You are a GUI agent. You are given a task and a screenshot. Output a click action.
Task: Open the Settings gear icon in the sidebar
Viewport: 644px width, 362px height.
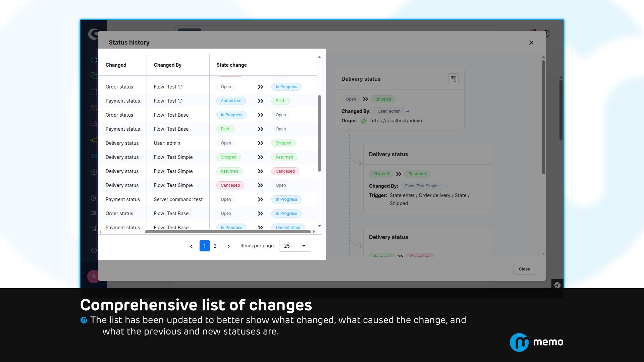pos(94,172)
